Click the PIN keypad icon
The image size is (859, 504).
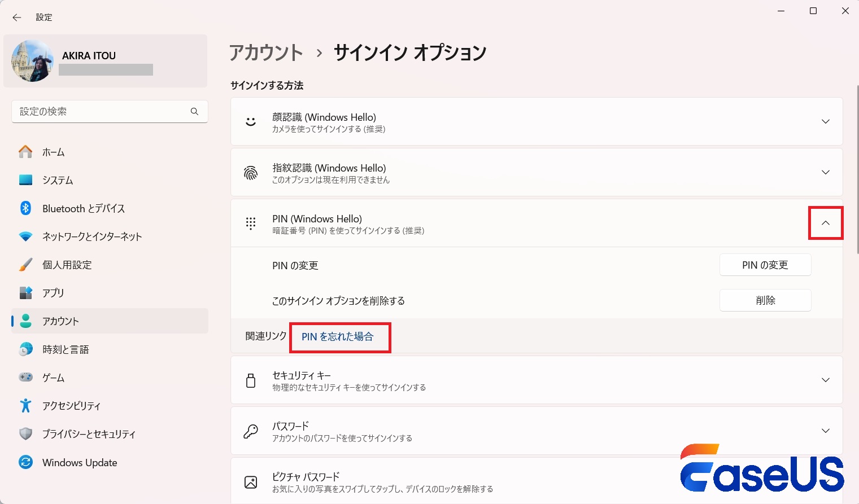[250, 223]
